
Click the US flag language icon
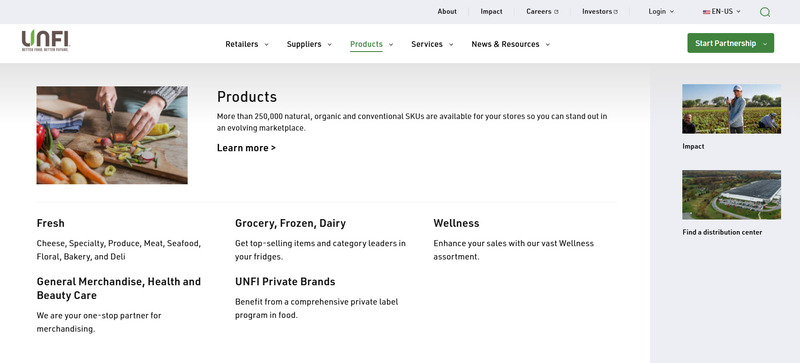(x=706, y=12)
